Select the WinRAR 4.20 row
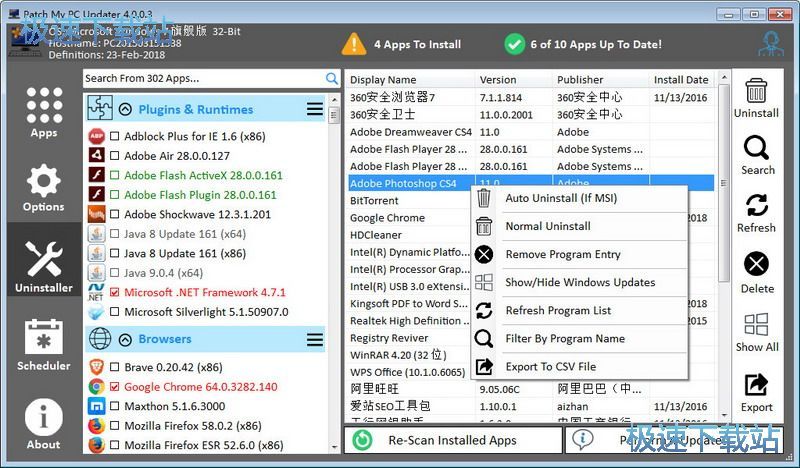 [x=411, y=355]
